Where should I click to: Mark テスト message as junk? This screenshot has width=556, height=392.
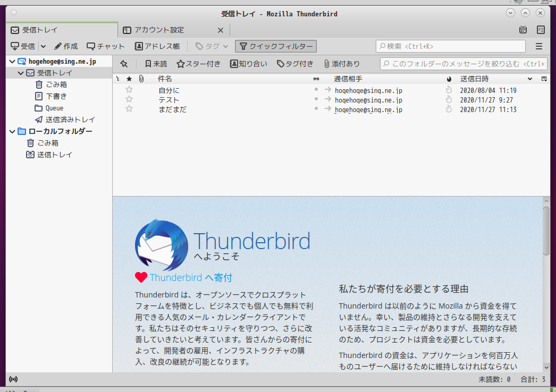(449, 99)
